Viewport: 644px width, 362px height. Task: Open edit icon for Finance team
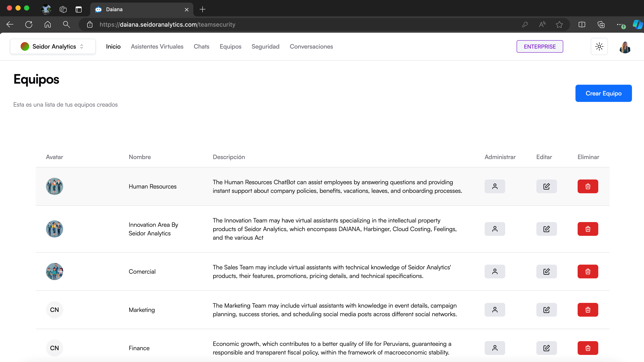[546, 348]
